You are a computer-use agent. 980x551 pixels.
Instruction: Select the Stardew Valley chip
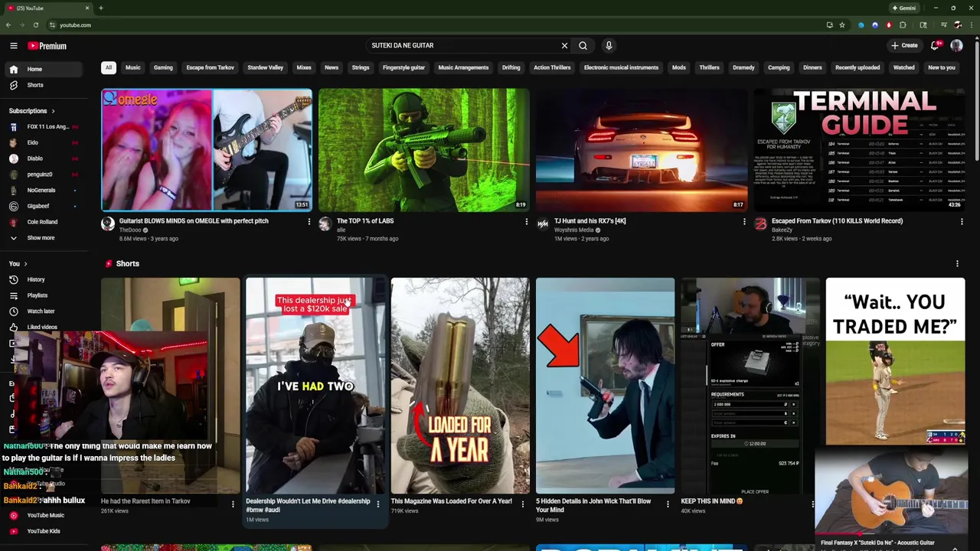coord(266,67)
